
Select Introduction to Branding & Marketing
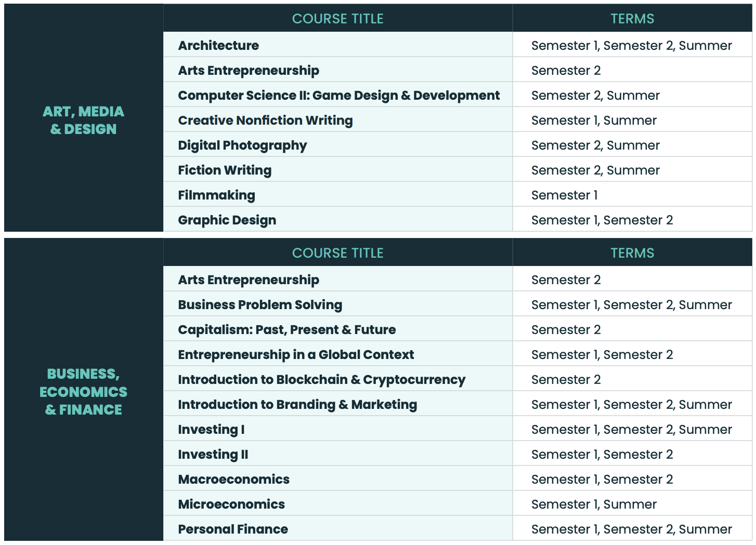(297, 405)
